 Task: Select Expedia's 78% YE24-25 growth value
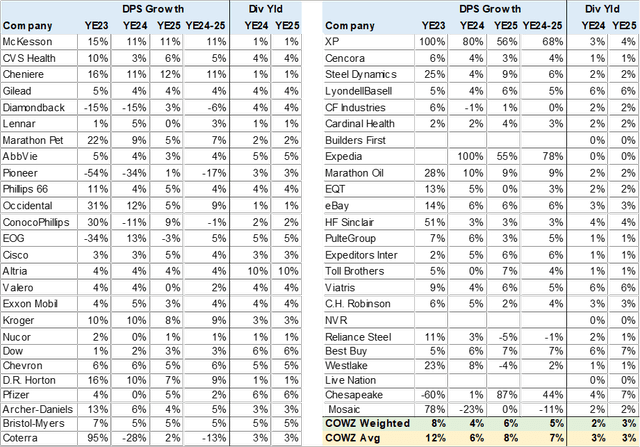[x=552, y=157]
